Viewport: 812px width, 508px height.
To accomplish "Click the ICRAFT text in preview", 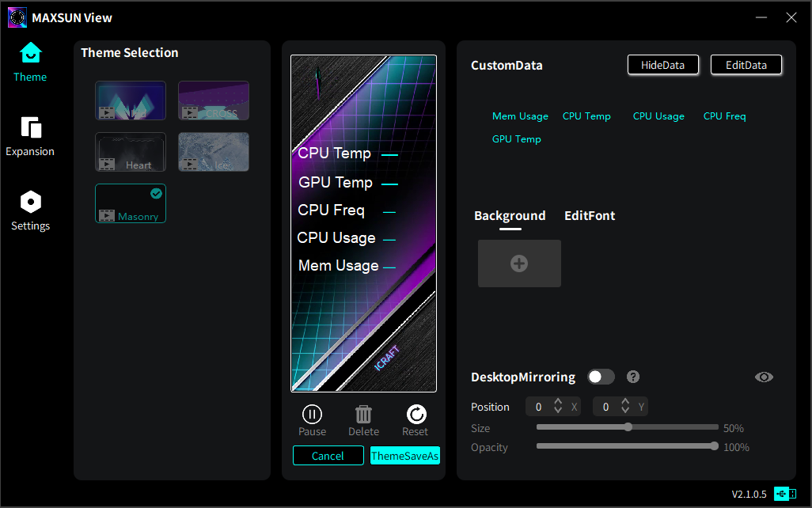I will [x=387, y=358].
